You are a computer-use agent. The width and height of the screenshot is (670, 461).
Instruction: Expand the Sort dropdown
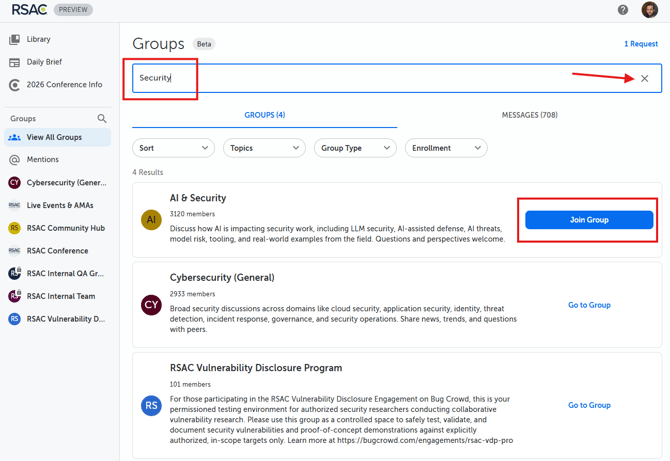click(173, 148)
